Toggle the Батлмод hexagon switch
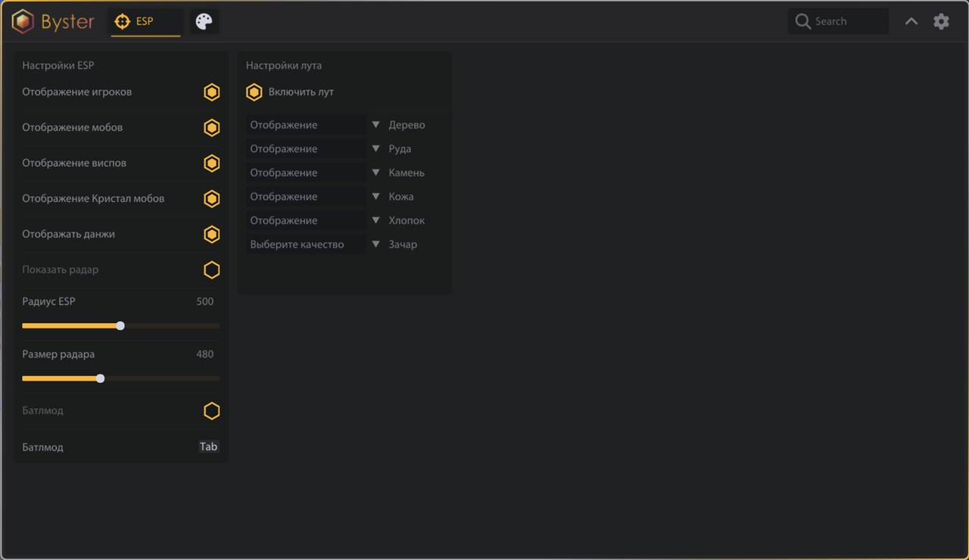 pos(212,410)
